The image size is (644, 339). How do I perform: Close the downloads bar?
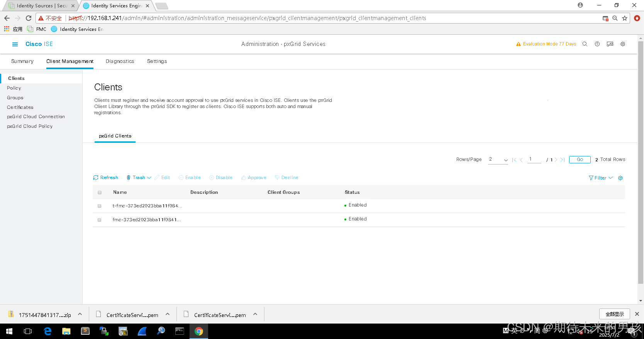(637, 314)
